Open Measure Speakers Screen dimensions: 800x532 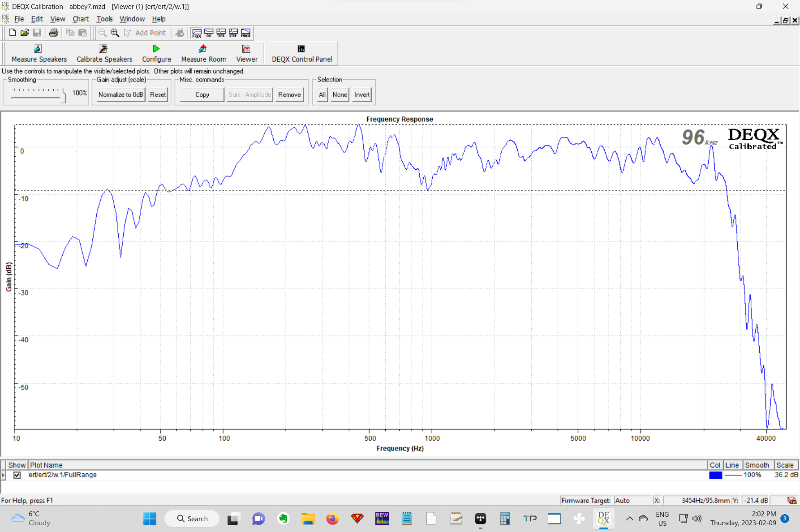[x=39, y=54]
